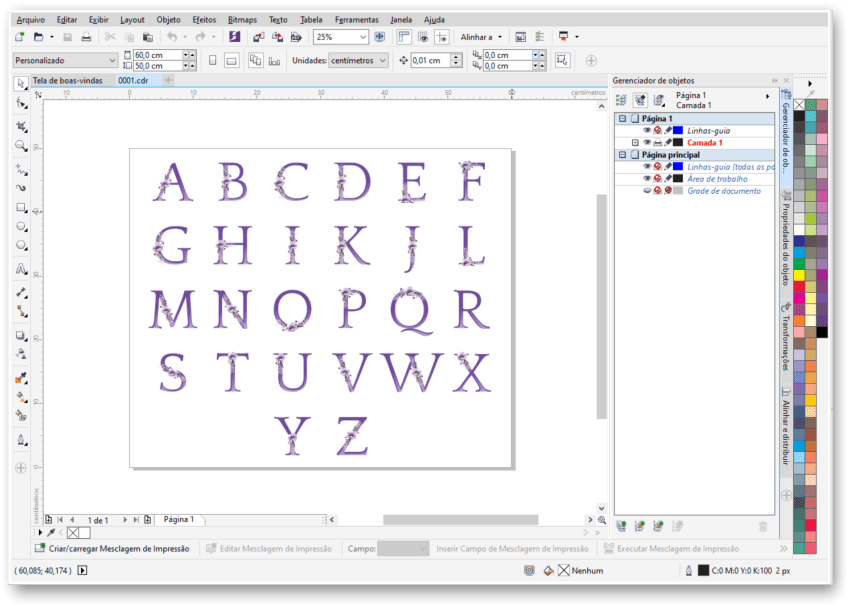
Task: Select the Zoom tool magnifier
Action: click(x=21, y=146)
